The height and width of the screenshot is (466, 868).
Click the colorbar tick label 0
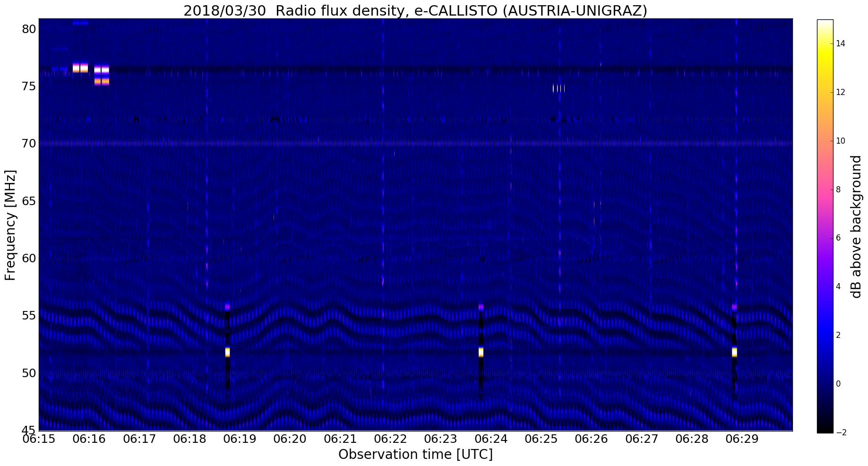(838, 384)
